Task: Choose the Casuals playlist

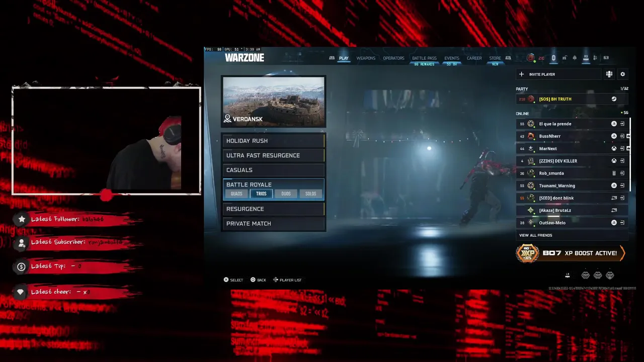Action: (274, 170)
